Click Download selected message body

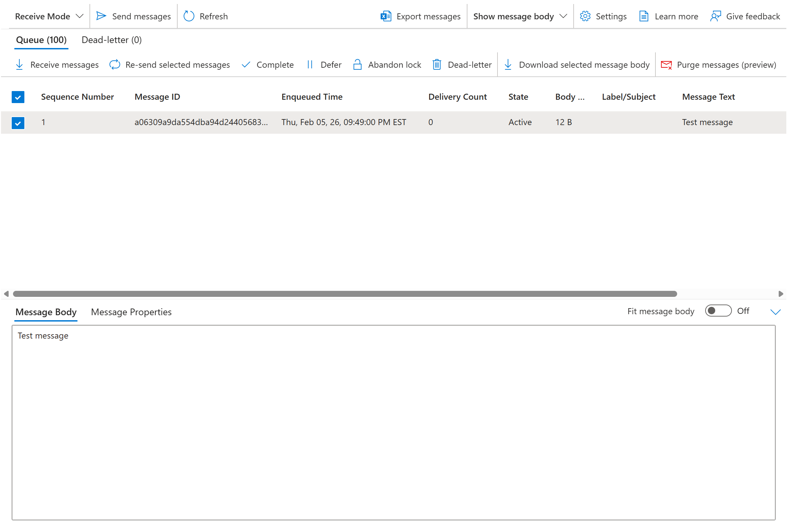[577, 65]
